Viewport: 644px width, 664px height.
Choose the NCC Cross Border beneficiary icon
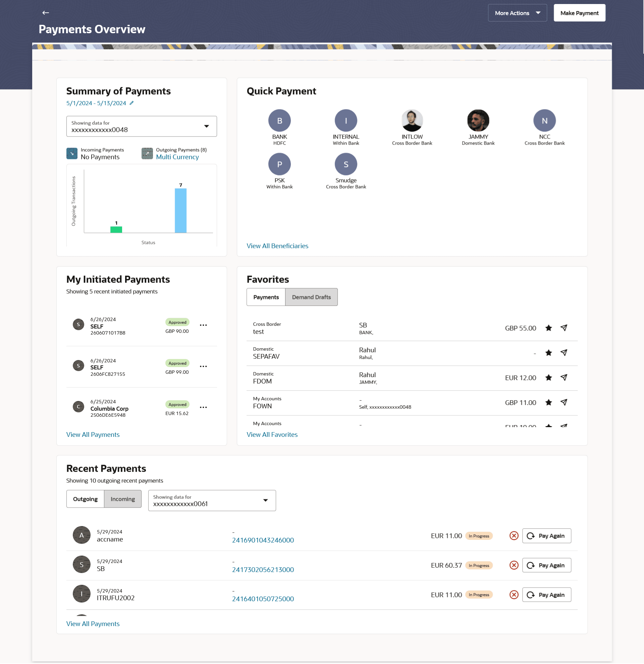pyautogui.click(x=544, y=120)
